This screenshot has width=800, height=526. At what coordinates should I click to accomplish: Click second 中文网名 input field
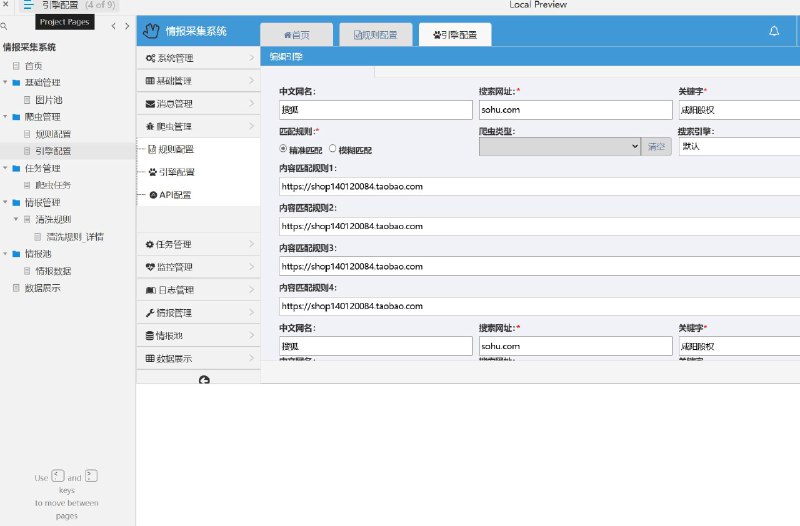[376, 346]
